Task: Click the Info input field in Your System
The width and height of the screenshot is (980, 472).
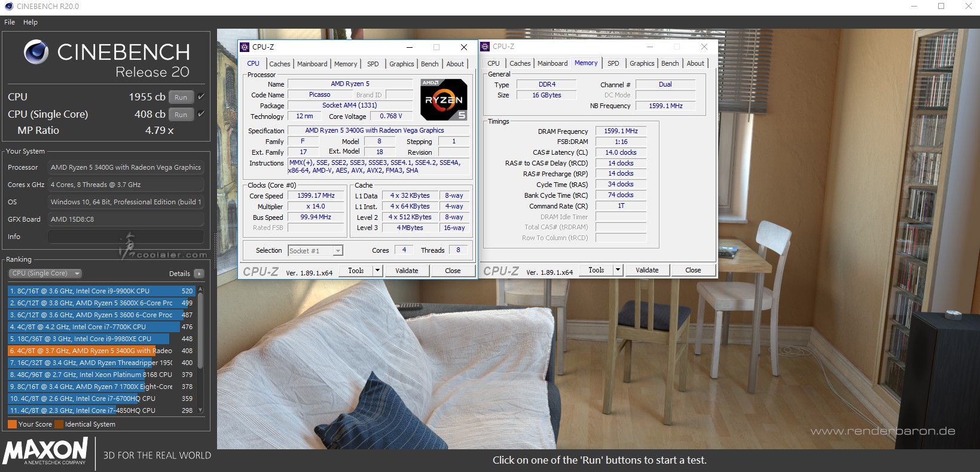Action: [126, 237]
